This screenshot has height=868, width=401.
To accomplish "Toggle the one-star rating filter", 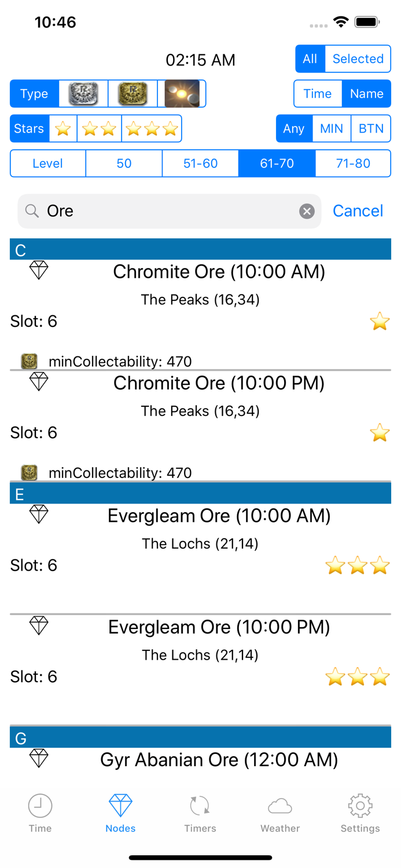I will (62, 128).
